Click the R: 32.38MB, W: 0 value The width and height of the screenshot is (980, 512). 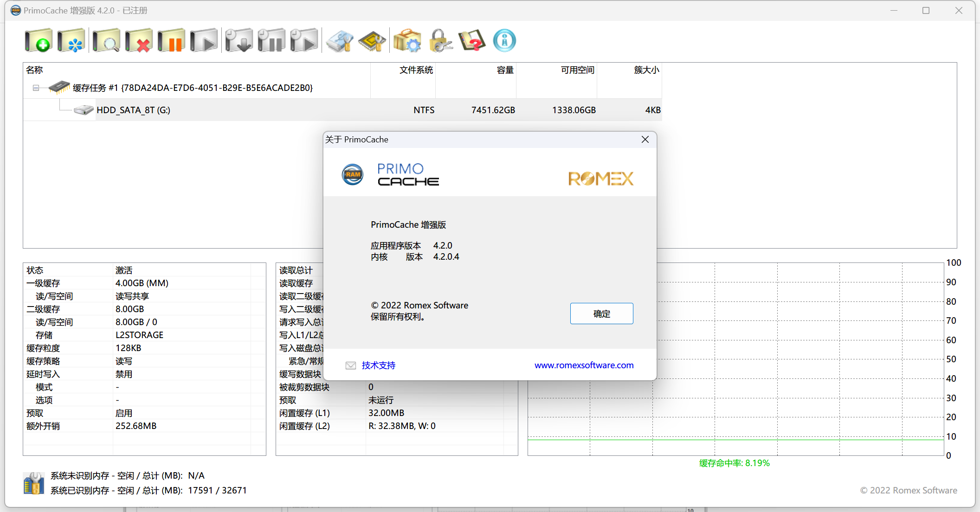pyautogui.click(x=402, y=426)
